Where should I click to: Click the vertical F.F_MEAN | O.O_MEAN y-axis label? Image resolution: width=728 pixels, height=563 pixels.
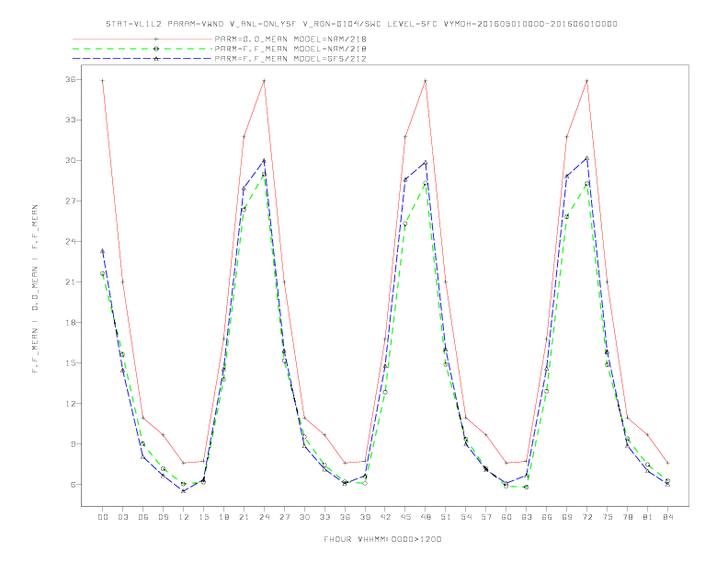pyautogui.click(x=35, y=289)
